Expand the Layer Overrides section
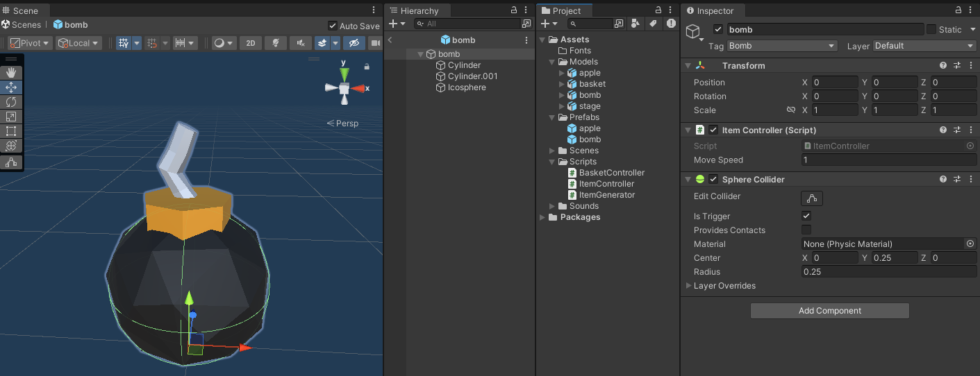The width and height of the screenshot is (980, 376). click(688, 286)
